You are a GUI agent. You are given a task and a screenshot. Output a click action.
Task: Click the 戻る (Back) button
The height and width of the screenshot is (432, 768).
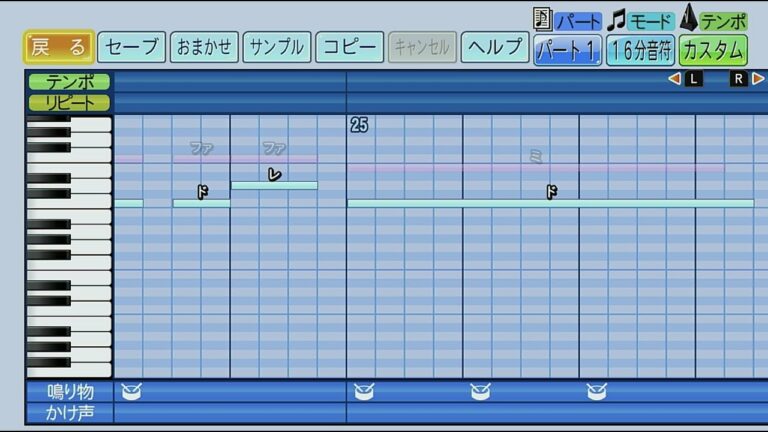point(59,47)
